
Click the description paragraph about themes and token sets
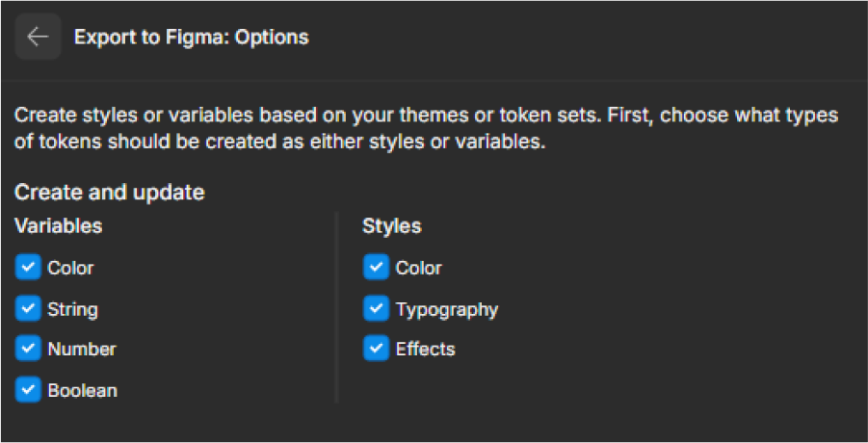[426, 129]
